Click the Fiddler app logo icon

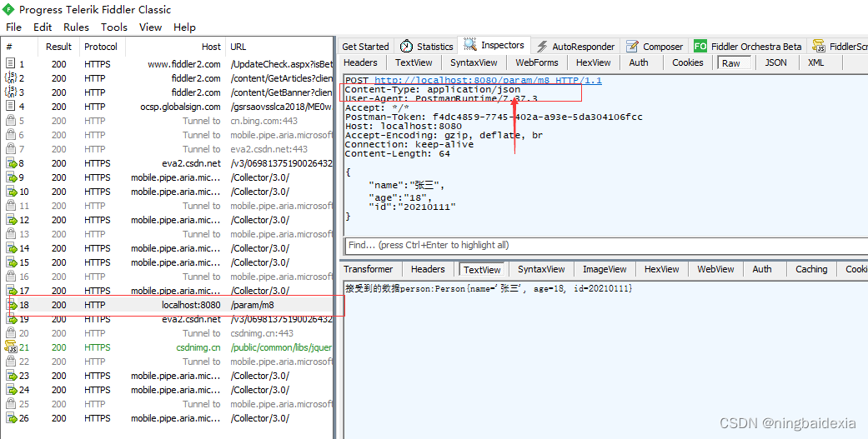(8, 9)
